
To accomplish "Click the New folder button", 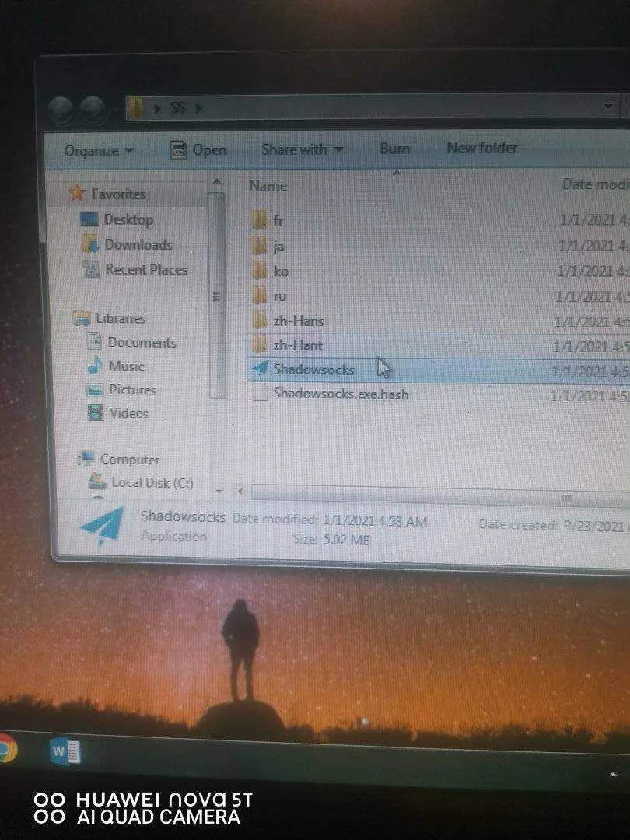I will point(482,148).
